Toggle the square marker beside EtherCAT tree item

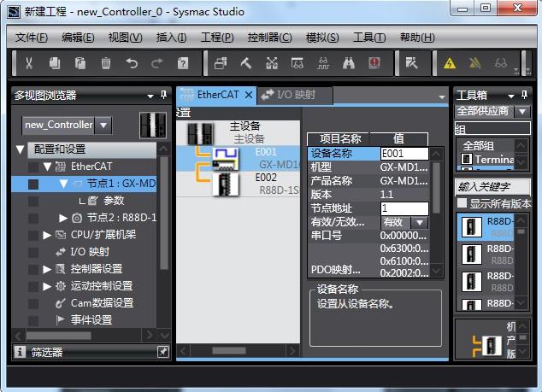click(x=33, y=167)
